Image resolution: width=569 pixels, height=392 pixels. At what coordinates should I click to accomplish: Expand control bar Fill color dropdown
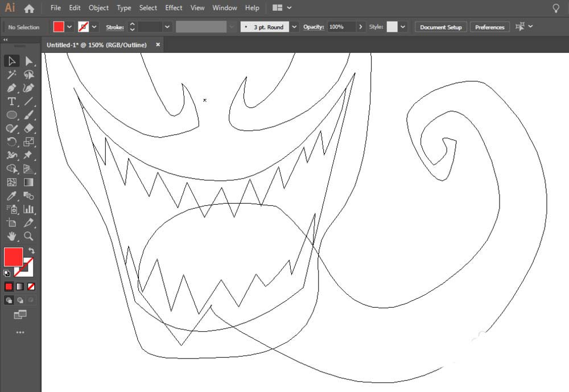(x=69, y=27)
